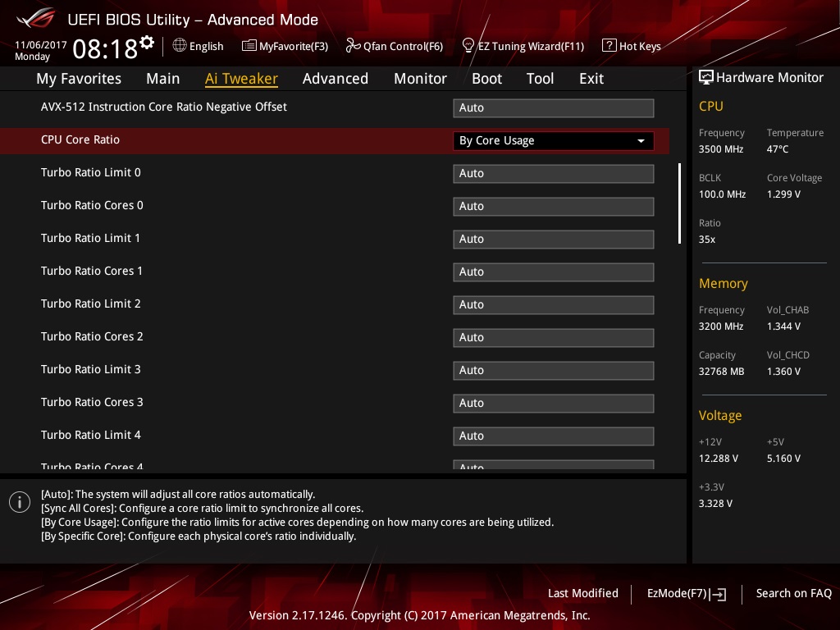Go to the Advanced tab
The height and width of the screenshot is (630, 840).
click(x=336, y=79)
